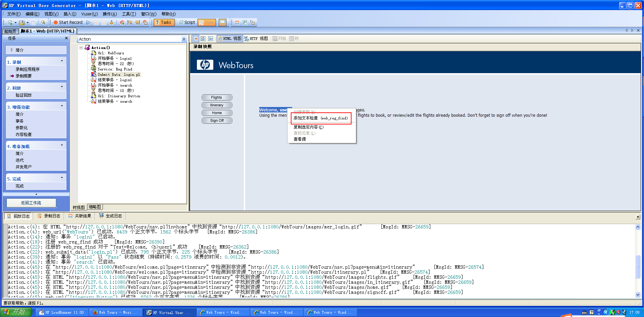Click the HTTP 视图 view button

click(256, 39)
